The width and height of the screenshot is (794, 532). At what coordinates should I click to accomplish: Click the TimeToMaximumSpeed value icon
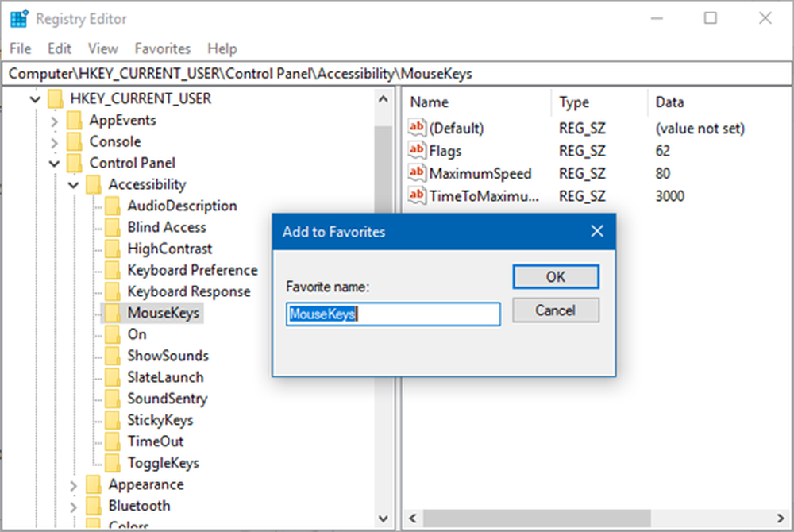tap(417, 195)
